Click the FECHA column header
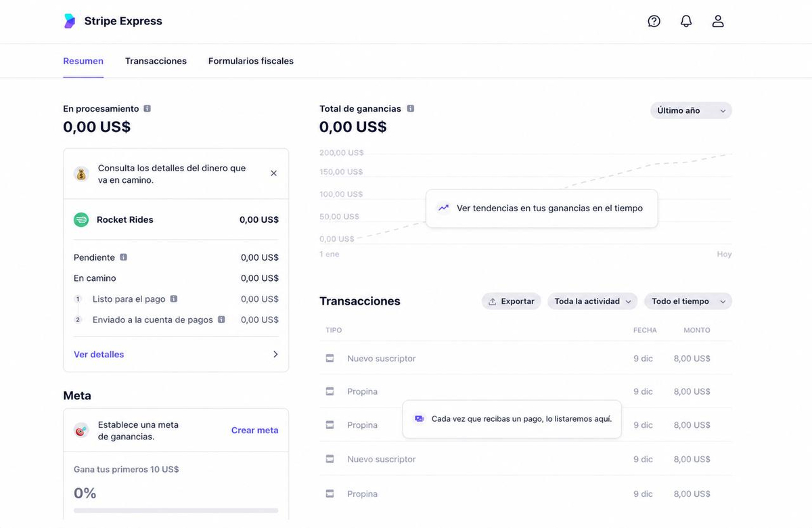 645,330
